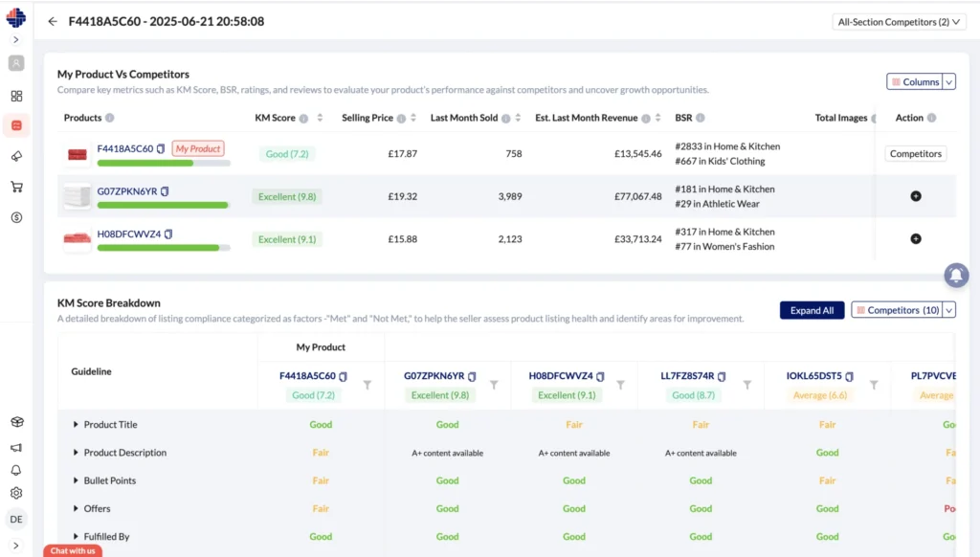Click plus action for H08DFCWVZ4 row

[x=916, y=239]
